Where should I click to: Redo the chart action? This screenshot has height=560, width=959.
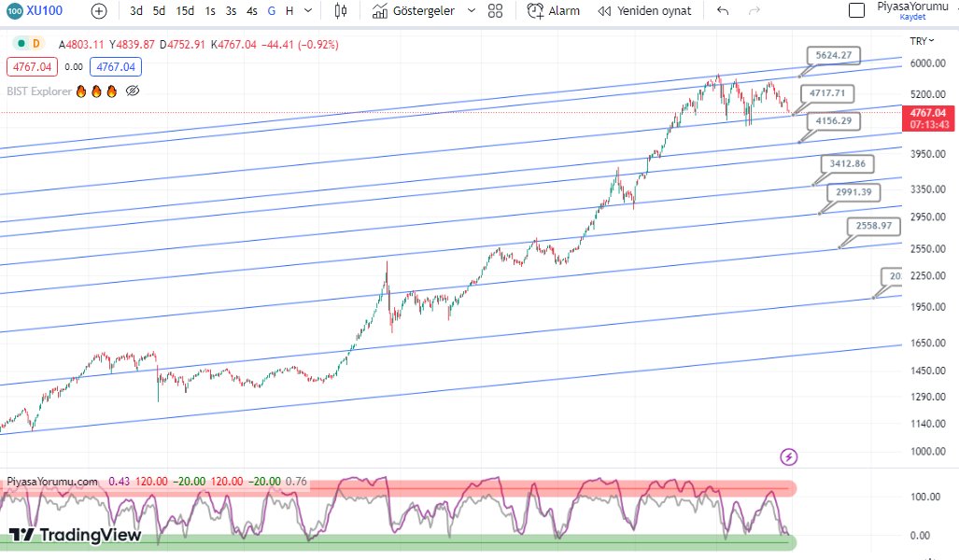(x=755, y=11)
